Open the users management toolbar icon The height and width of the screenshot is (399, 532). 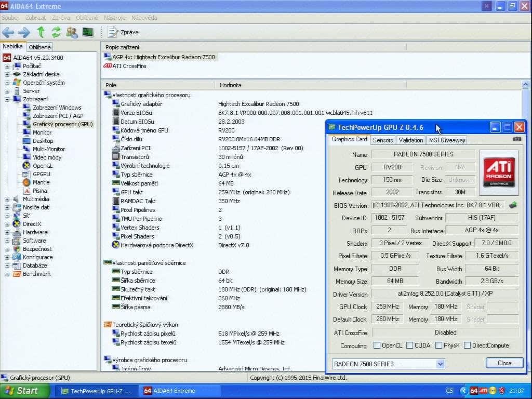(72, 32)
